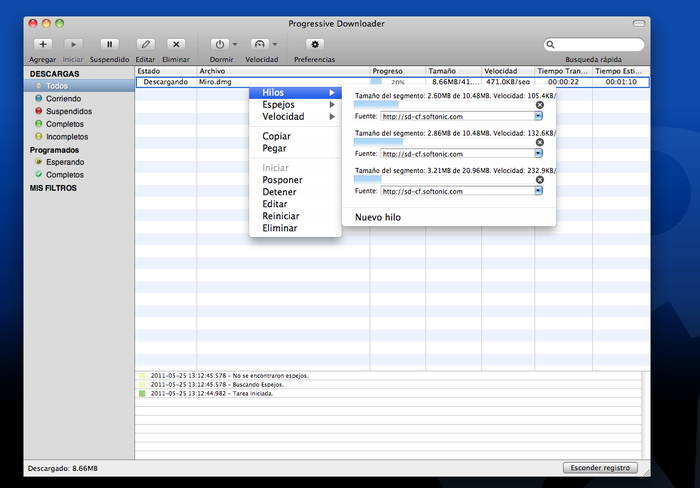The image size is (700, 488).
Task: Select Espejos in the context menu
Action: pos(279,104)
